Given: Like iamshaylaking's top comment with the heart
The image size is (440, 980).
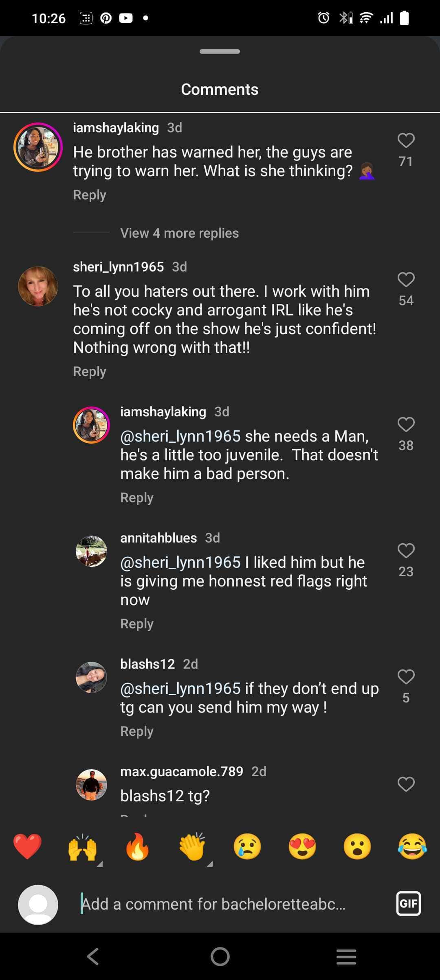Looking at the screenshot, I should [x=406, y=140].
